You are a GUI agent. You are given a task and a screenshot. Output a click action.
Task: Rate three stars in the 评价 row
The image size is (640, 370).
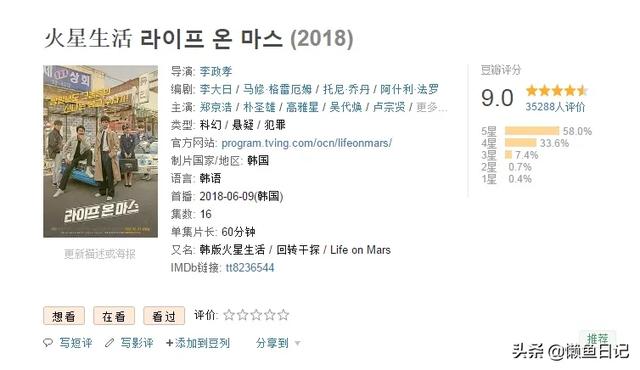click(x=256, y=315)
